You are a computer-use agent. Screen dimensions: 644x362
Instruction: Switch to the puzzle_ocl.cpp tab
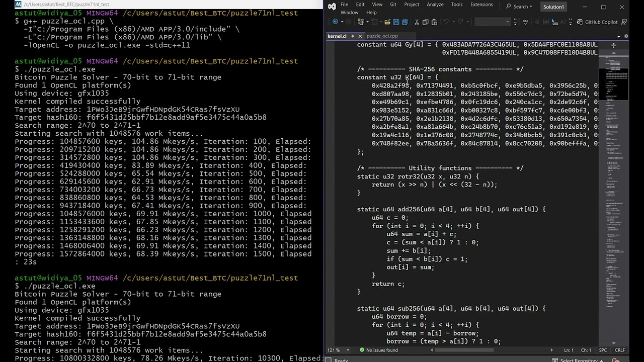pos(382,36)
